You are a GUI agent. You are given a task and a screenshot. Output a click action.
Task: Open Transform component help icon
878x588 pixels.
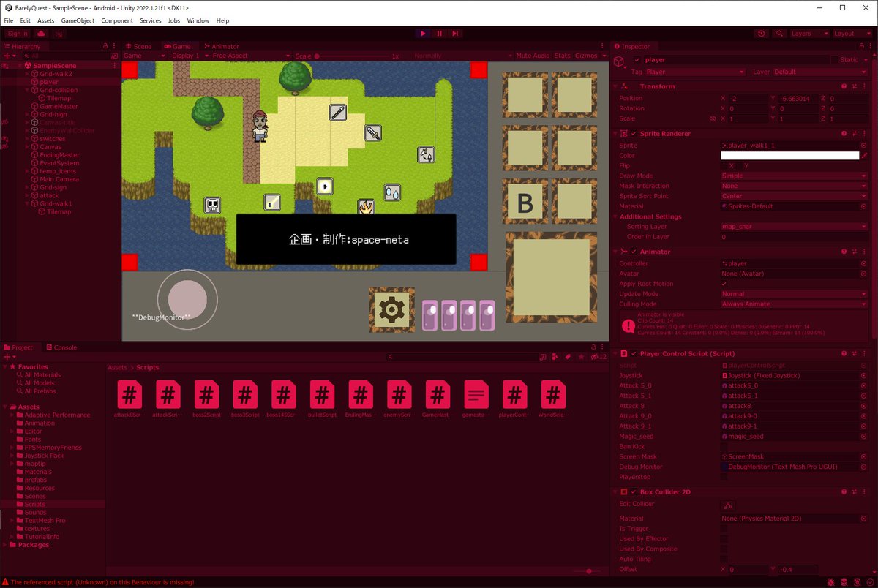click(844, 86)
